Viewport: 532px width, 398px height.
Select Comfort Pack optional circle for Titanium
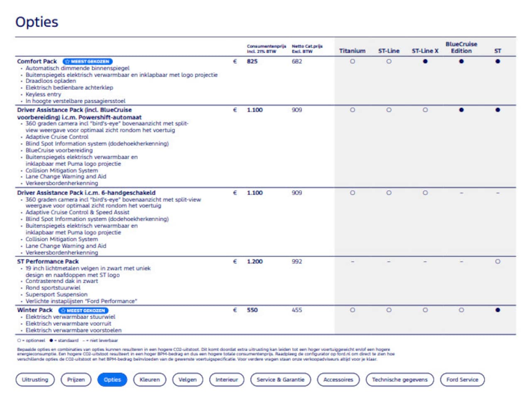[352, 61]
